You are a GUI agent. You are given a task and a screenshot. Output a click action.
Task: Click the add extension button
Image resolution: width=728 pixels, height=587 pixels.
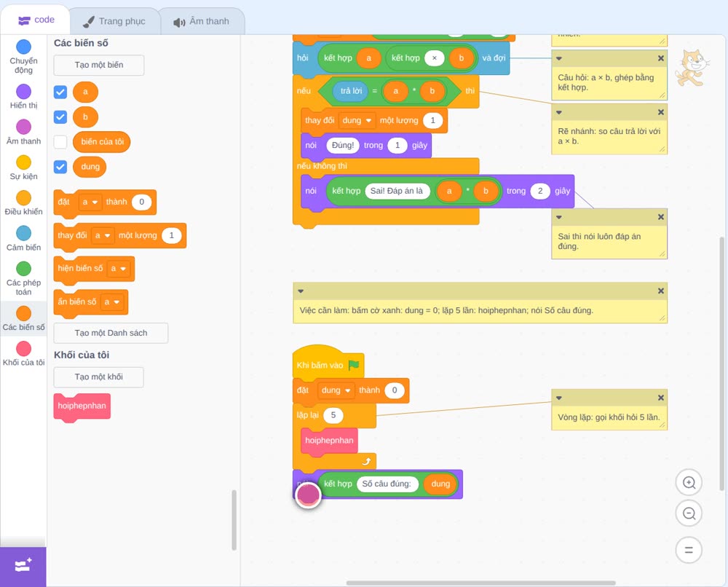point(23,566)
